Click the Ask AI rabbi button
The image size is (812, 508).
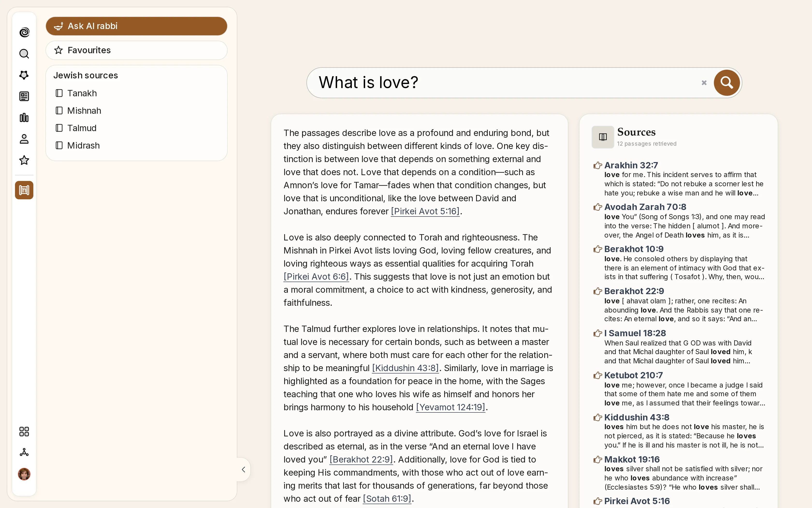coord(137,26)
